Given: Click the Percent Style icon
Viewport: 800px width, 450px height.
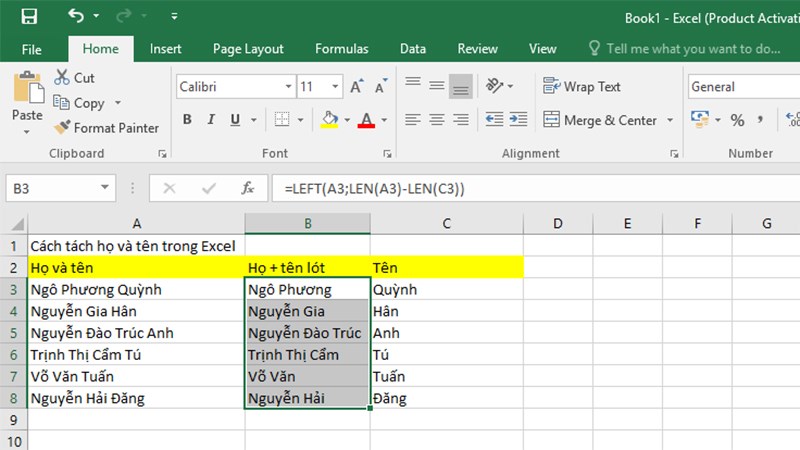Looking at the screenshot, I should 737,120.
